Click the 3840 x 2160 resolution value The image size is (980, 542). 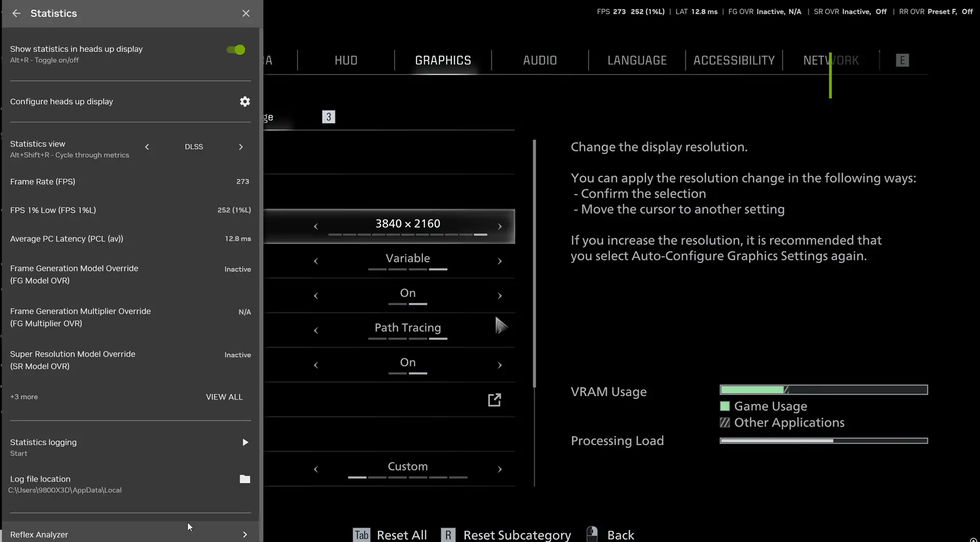(408, 224)
